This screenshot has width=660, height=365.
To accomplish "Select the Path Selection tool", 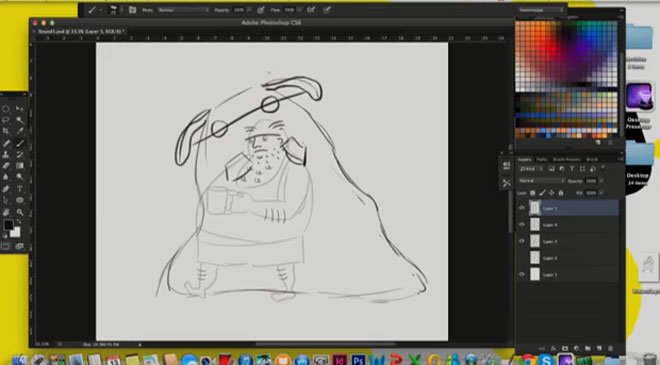I will tap(6, 200).
